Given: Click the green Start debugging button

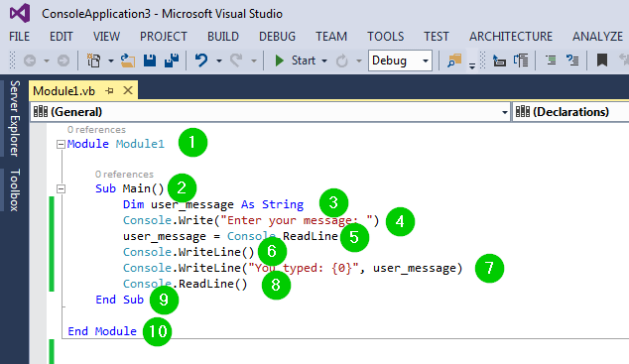Looking at the screenshot, I should coord(296,61).
